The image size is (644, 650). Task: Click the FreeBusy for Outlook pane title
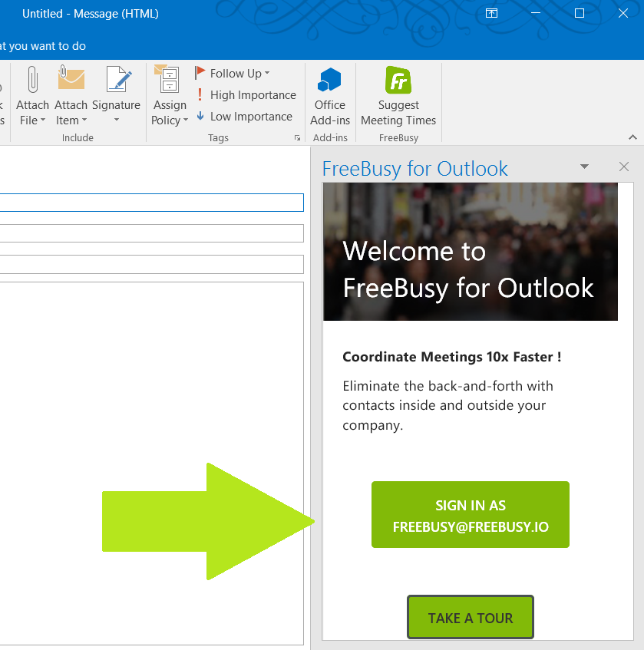pyautogui.click(x=414, y=169)
